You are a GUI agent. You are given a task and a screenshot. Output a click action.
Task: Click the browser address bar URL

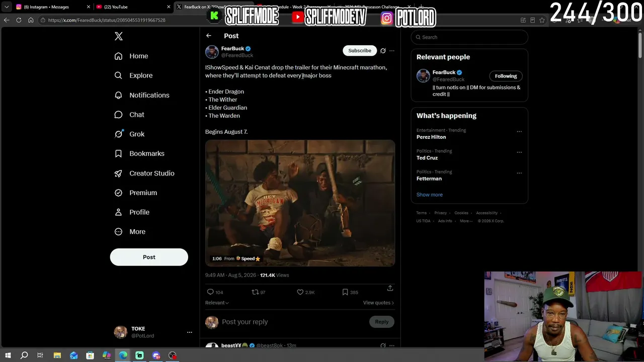[107, 20]
